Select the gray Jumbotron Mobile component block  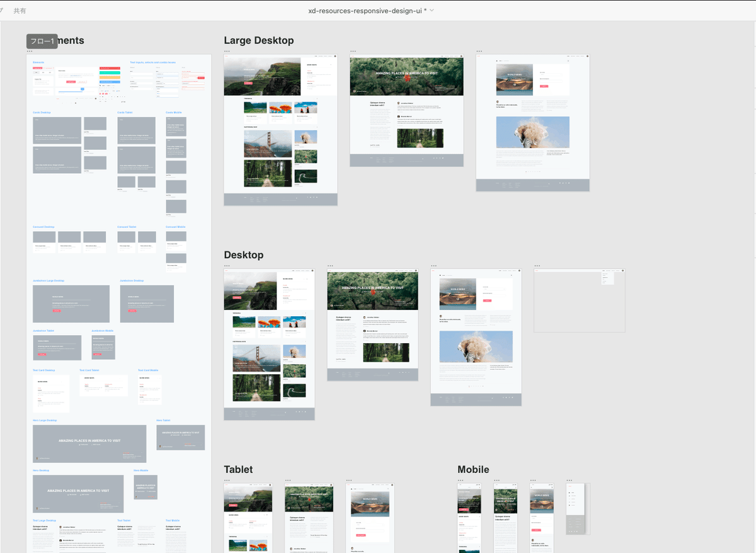click(x=103, y=347)
